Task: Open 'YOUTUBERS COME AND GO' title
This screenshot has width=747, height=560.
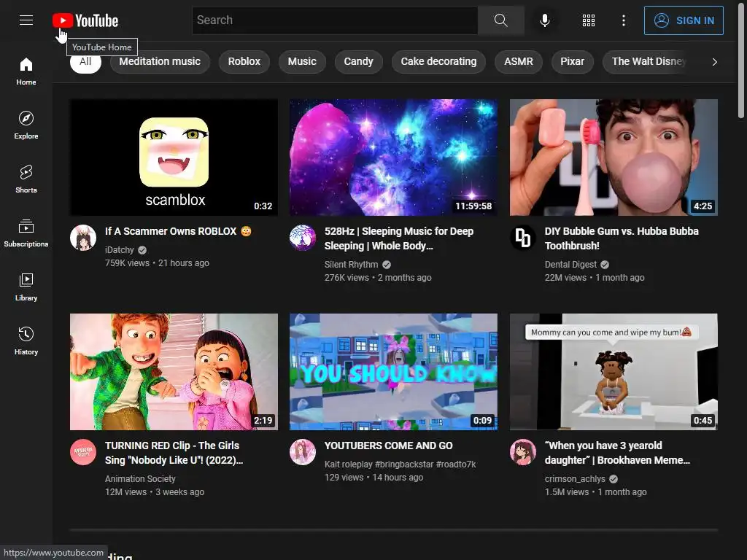Action: (x=389, y=446)
